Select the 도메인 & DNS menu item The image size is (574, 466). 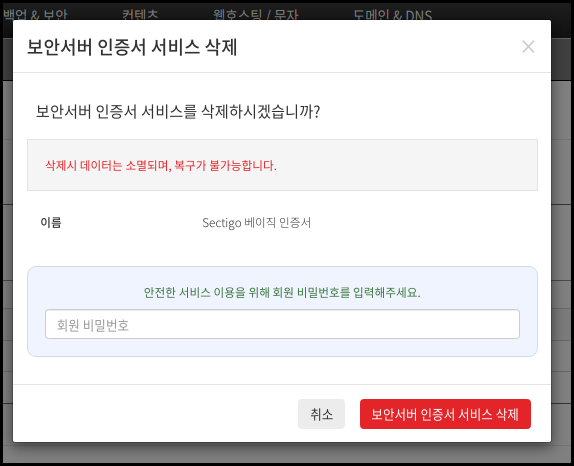click(x=392, y=15)
